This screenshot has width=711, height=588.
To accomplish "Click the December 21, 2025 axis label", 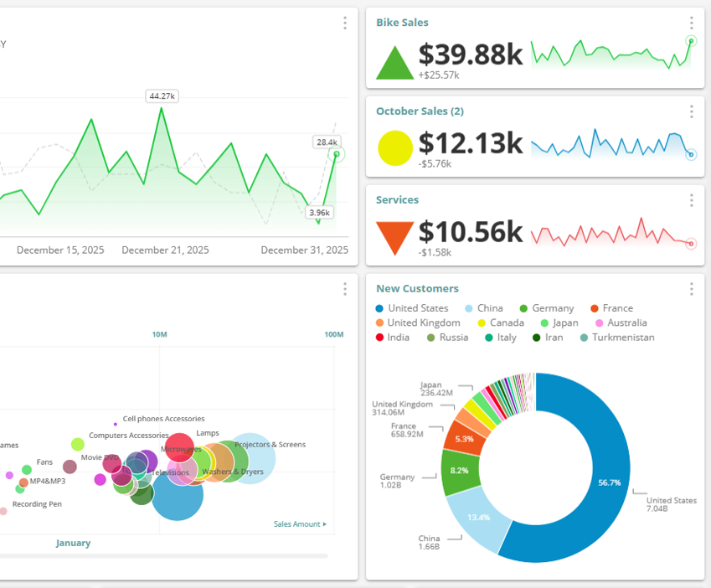I will [x=165, y=250].
